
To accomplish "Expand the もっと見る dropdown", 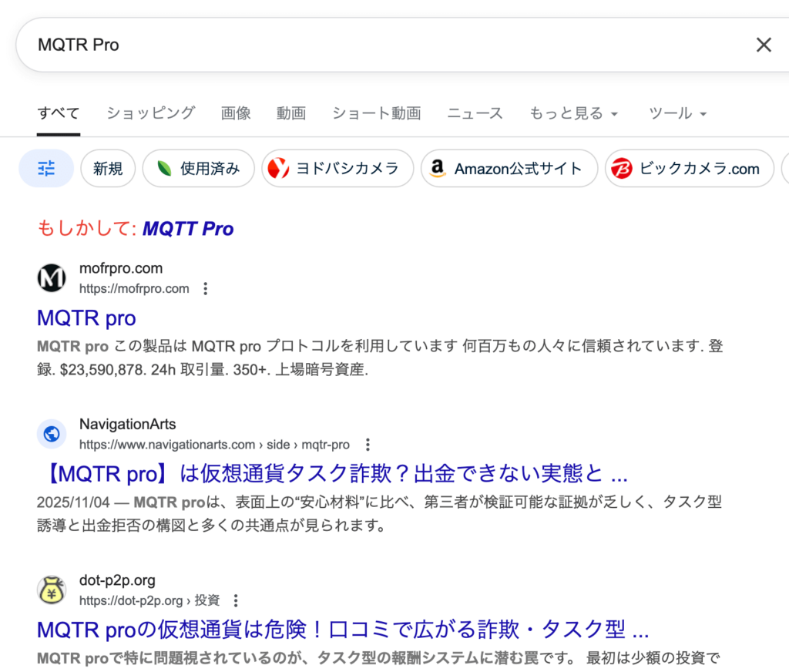I will pos(573,113).
